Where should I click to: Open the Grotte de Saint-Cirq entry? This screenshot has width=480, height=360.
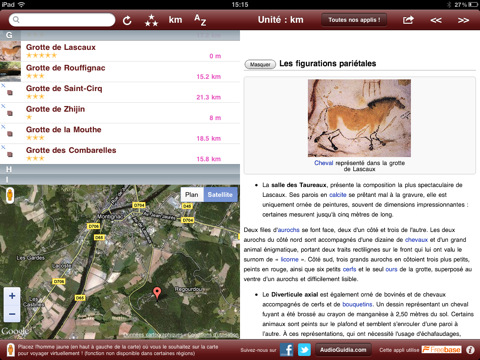pyautogui.click(x=120, y=92)
